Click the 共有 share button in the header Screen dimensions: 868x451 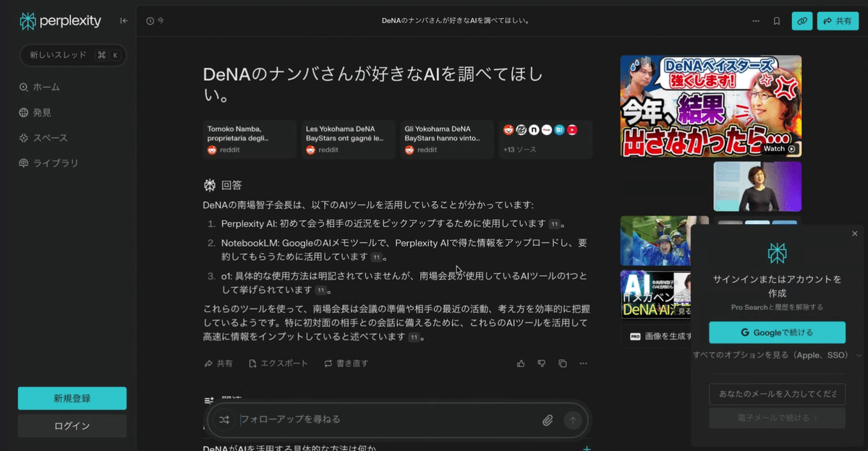pos(838,21)
